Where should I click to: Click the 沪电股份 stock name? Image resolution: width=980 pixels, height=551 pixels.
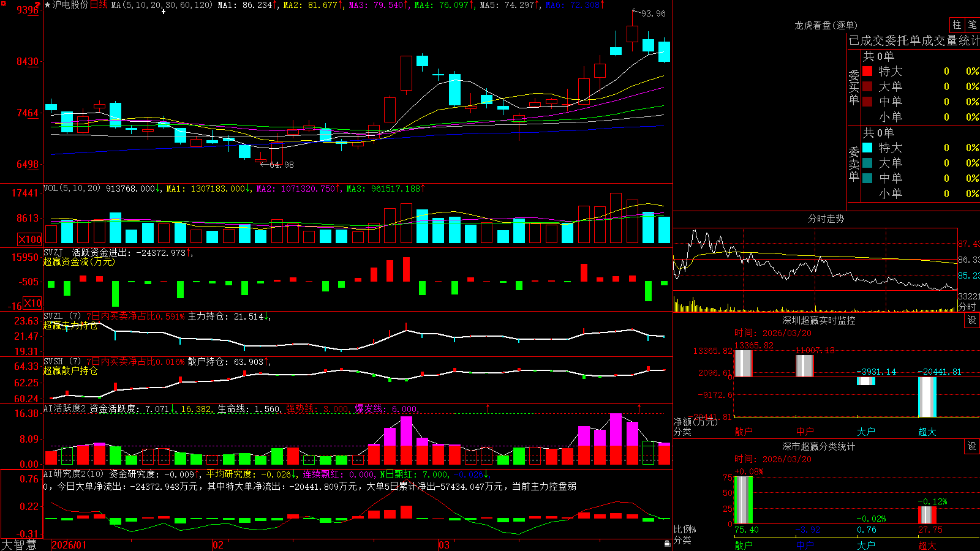tap(70, 5)
